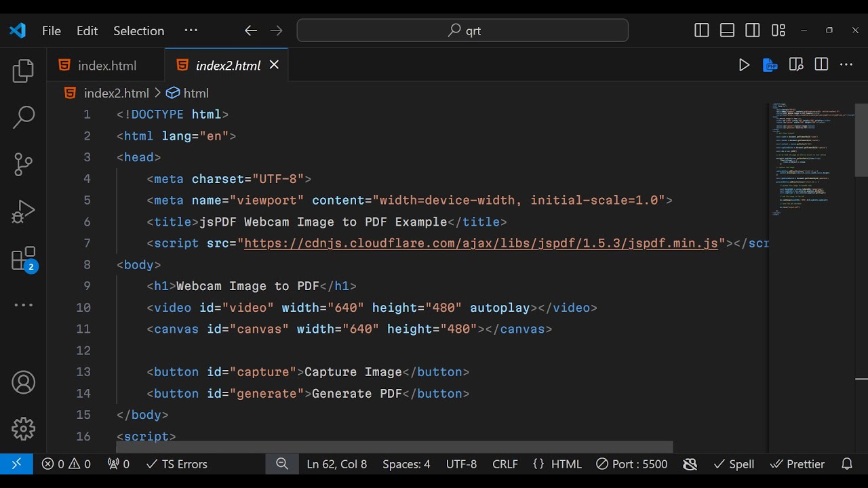Show errors and warnings in status bar
The image size is (868, 488).
pos(66,464)
